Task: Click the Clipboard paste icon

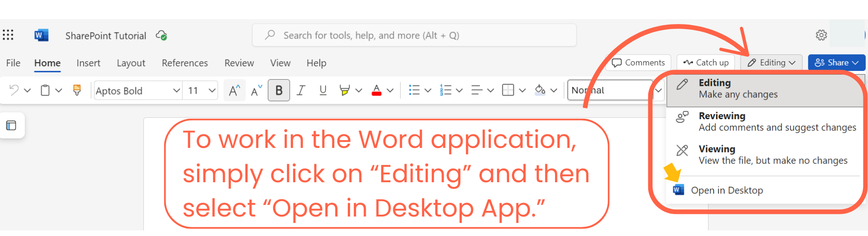Action: click(45, 90)
